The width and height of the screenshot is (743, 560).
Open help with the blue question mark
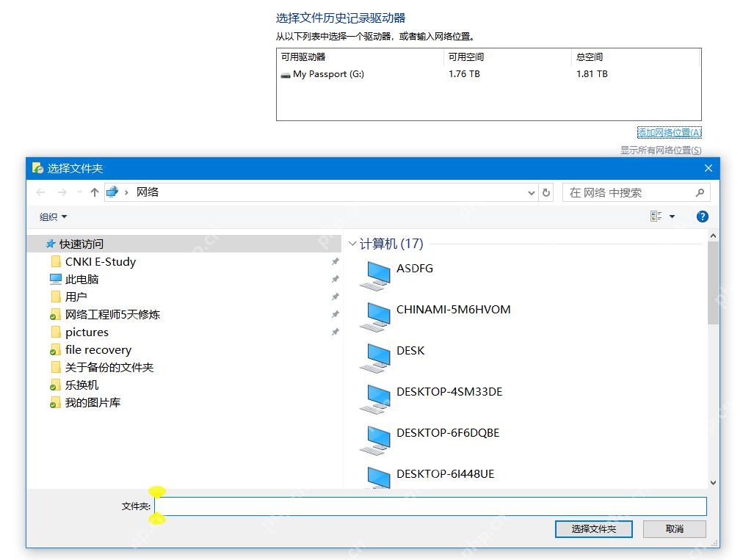pyautogui.click(x=702, y=217)
